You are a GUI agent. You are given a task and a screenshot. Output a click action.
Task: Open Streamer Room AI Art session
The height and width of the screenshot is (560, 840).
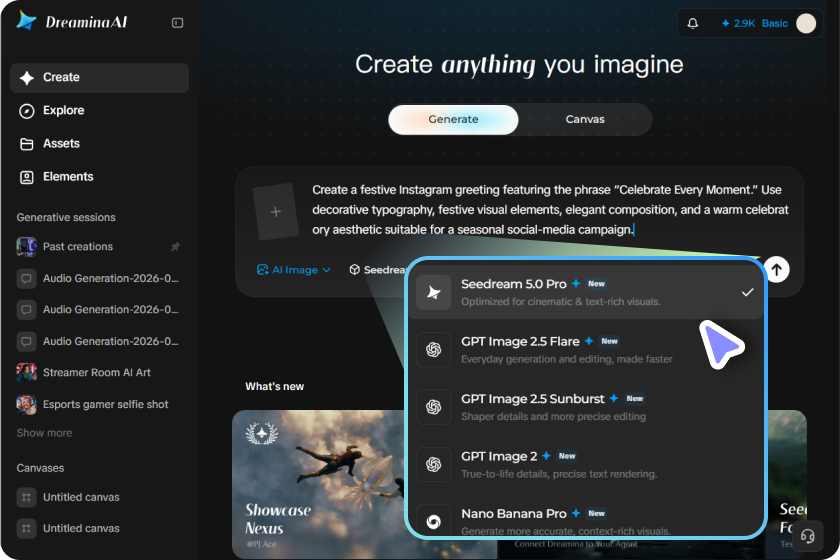99,372
